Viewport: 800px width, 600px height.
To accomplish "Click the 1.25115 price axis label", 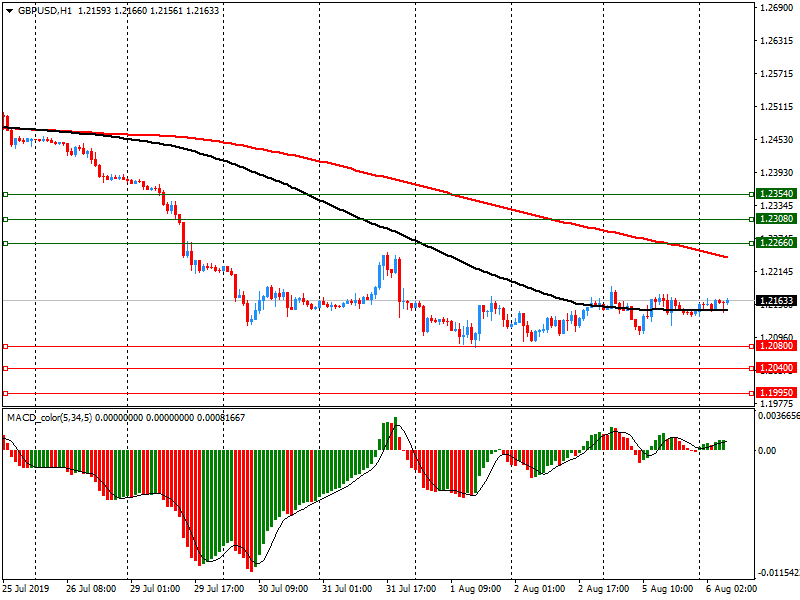I will 777,107.
